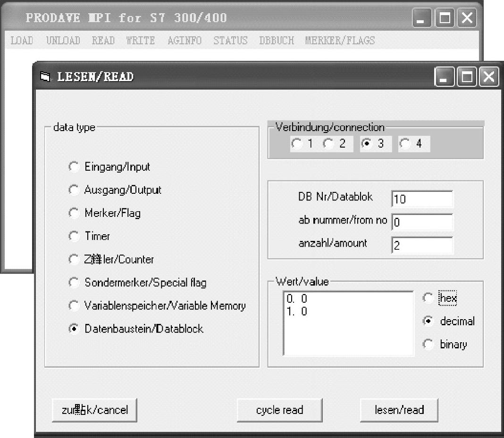Maximize the PRODAVE MPI main window
This screenshot has width=504, height=438.
point(444,17)
